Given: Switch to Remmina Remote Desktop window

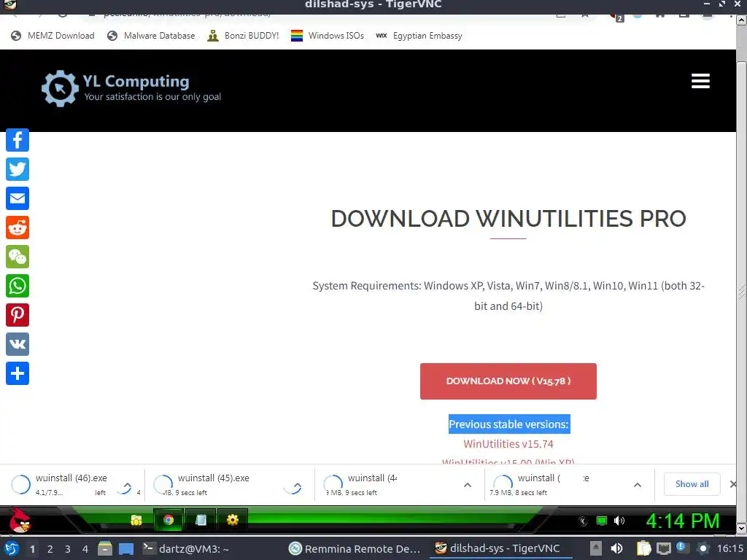Looking at the screenshot, I should 355,549.
